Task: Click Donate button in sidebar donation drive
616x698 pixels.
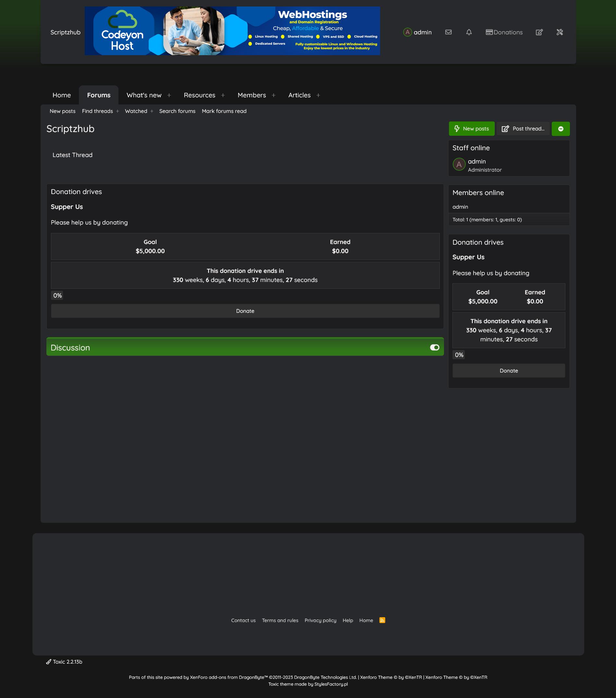Action: coord(509,371)
